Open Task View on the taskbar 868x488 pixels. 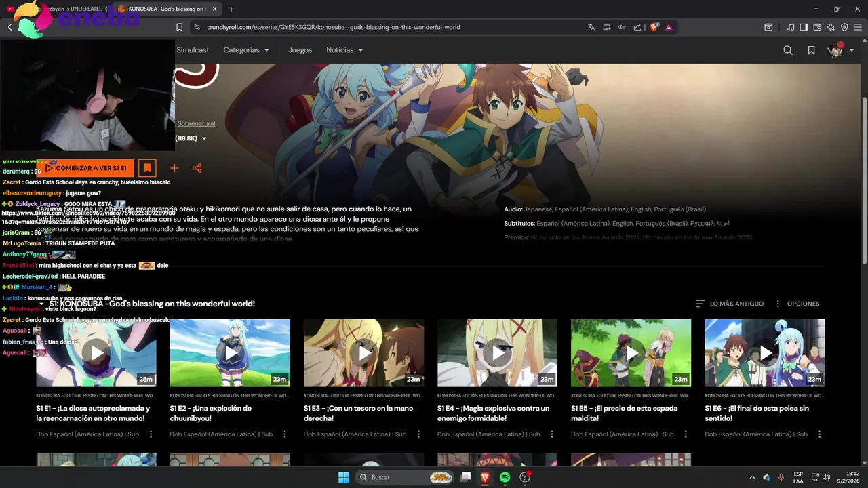pyautogui.click(x=465, y=477)
